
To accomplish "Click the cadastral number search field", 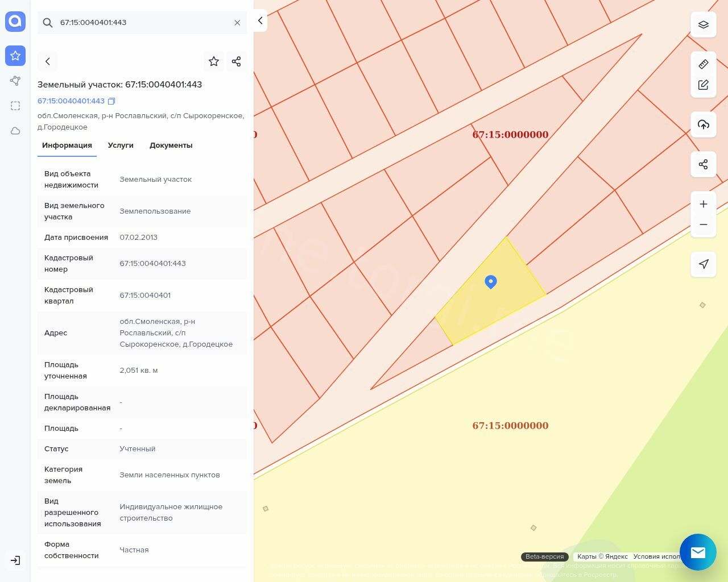I will pos(142,23).
